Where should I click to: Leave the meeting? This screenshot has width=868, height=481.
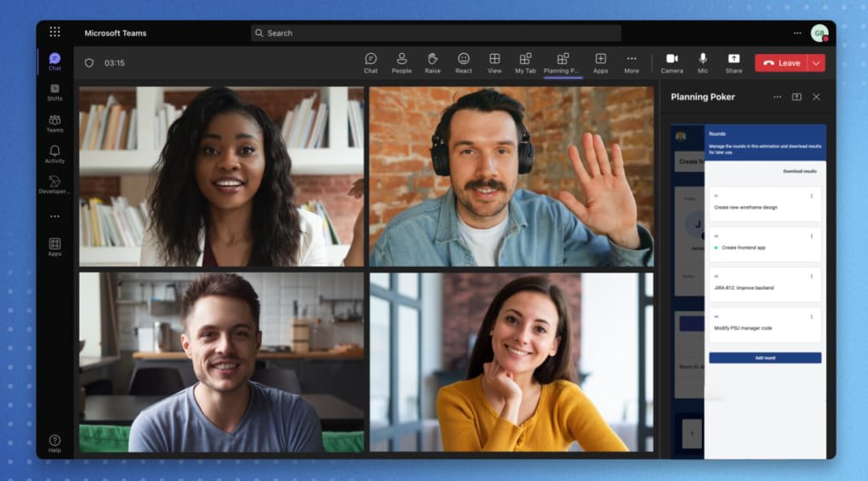[x=781, y=63]
